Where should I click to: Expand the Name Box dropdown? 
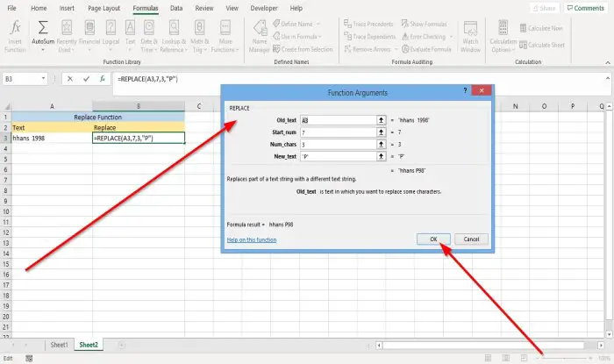[43, 79]
